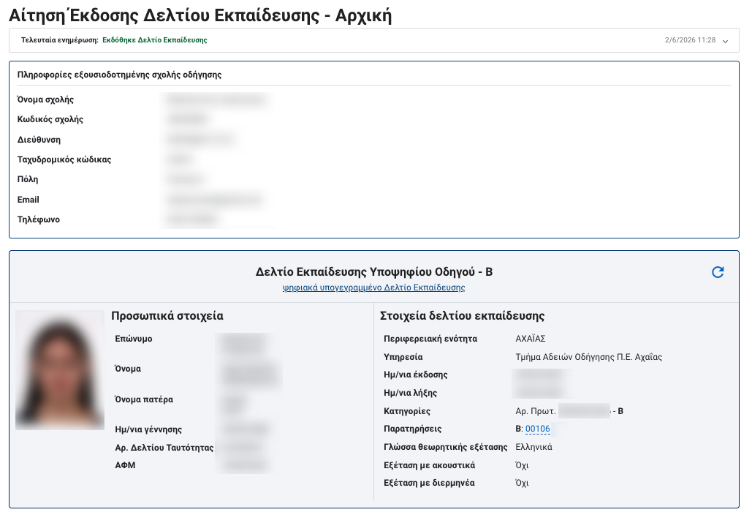Open observation code 00106 link

tap(537, 429)
